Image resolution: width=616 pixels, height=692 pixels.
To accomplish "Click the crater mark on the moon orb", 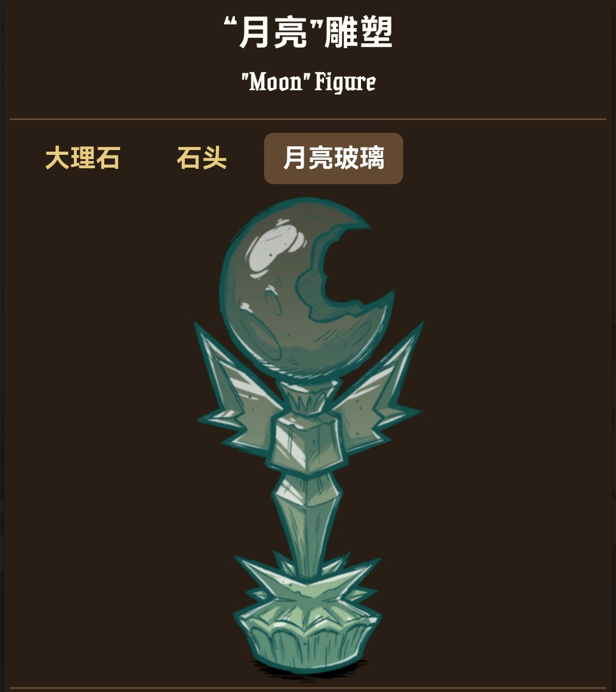I will pos(274,301).
